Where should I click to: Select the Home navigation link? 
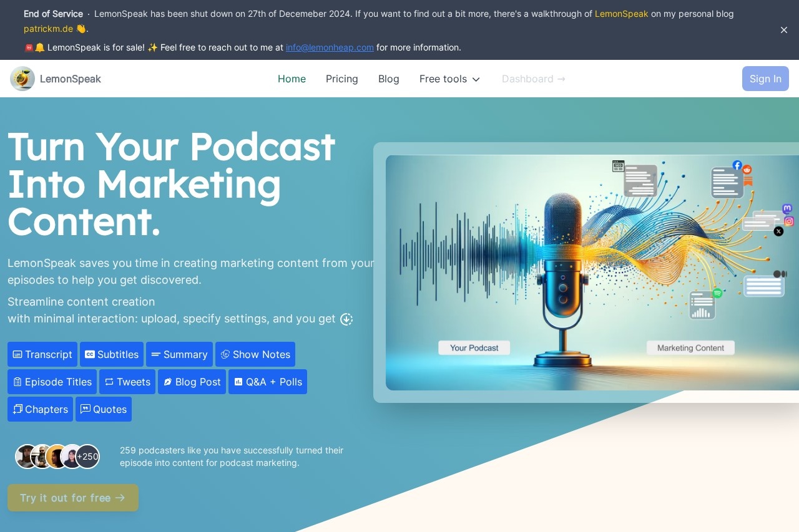[292, 79]
